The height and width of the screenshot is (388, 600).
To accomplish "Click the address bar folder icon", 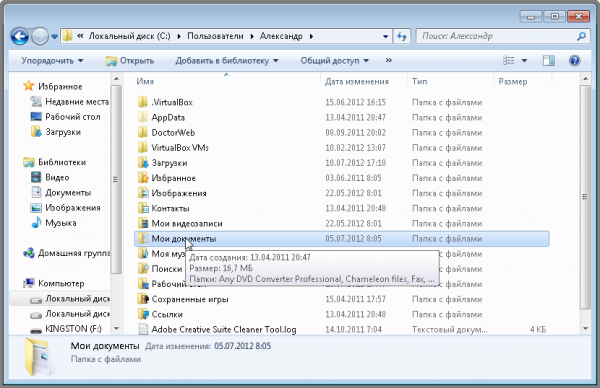I will [67, 36].
